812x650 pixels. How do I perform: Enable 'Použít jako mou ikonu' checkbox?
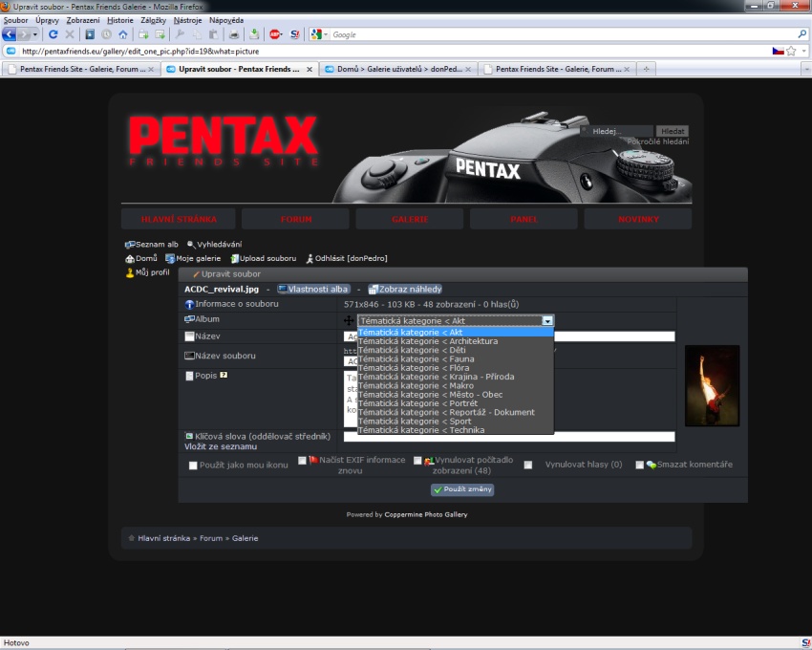click(x=193, y=466)
